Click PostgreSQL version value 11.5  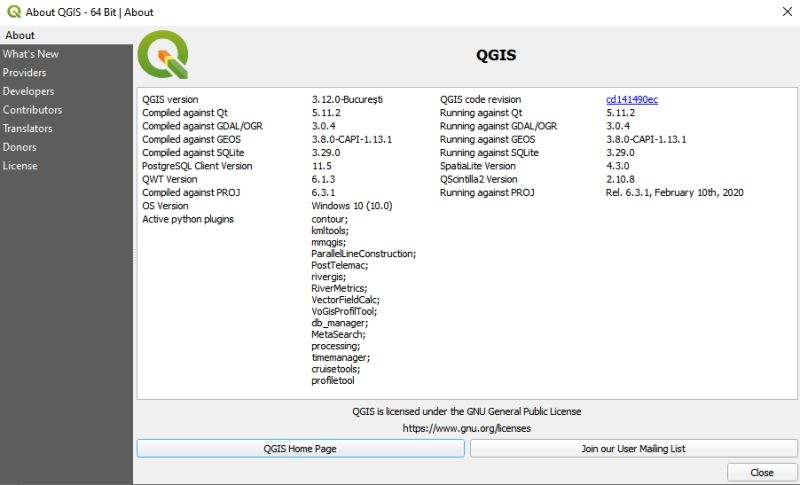point(321,166)
